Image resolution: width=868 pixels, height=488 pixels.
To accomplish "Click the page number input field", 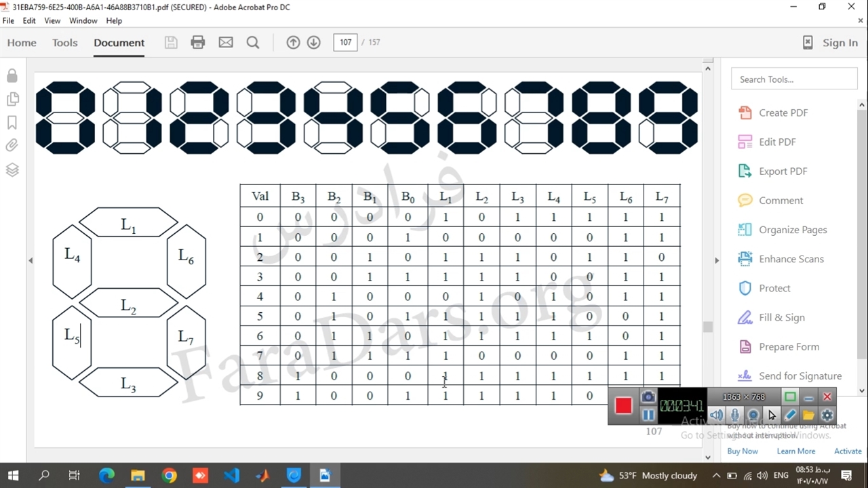I will (x=345, y=43).
